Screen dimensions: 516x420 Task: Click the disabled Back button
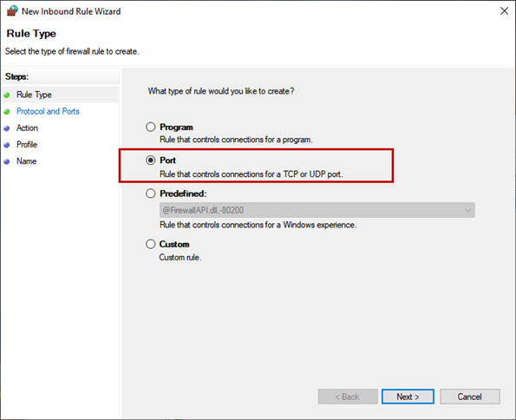348,397
